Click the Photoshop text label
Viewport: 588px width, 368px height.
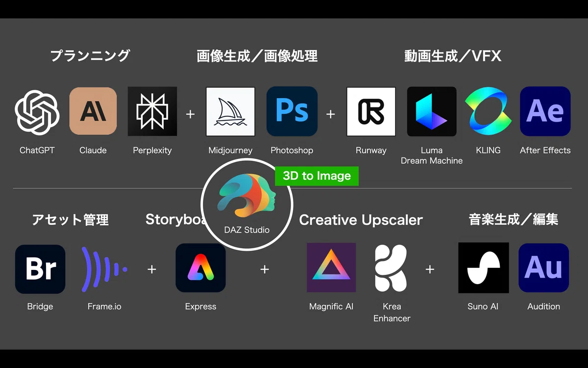tap(292, 151)
